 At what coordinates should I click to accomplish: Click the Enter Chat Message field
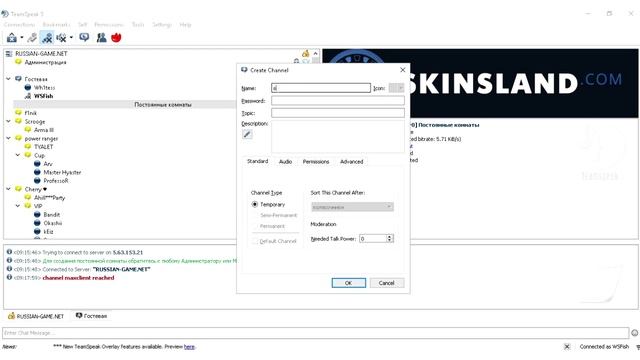click(x=316, y=333)
